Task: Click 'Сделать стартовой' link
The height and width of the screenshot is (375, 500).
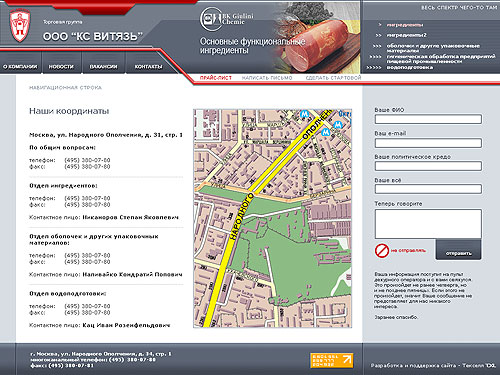Action: click(x=333, y=78)
